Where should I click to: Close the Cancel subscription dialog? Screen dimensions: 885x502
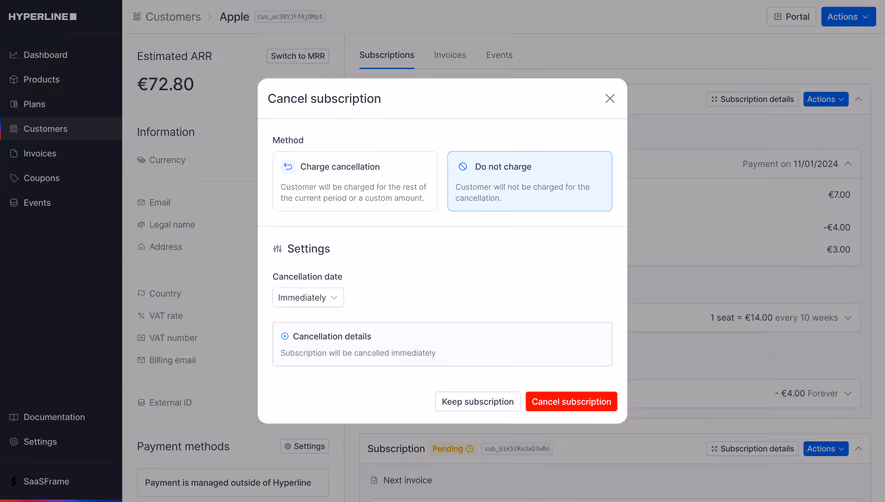[610, 99]
